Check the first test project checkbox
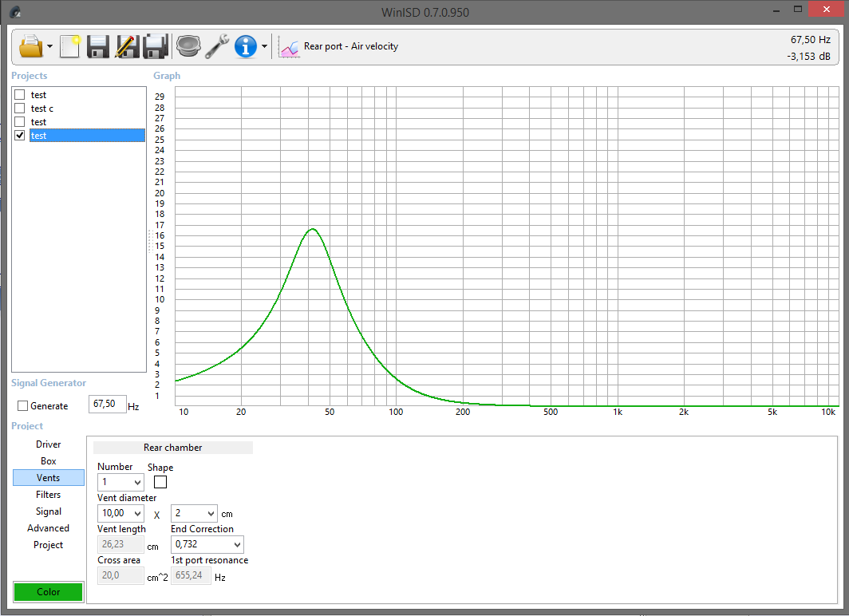The height and width of the screenshot is (616, 849). pos(20,95)
